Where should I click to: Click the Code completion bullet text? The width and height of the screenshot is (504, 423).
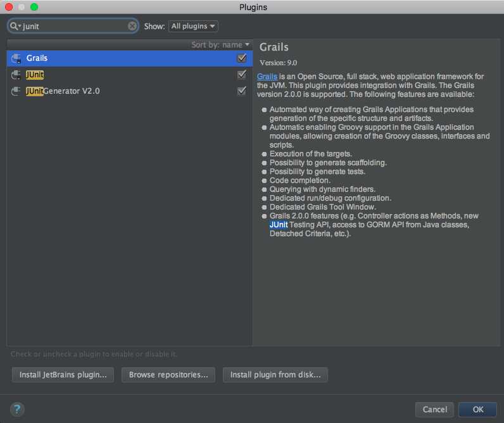click(x=300, y=180)
